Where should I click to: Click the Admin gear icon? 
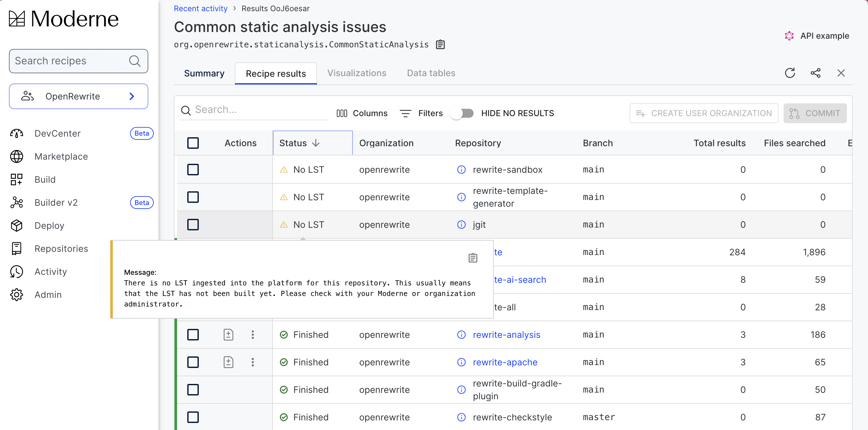[x=17, y=294]
